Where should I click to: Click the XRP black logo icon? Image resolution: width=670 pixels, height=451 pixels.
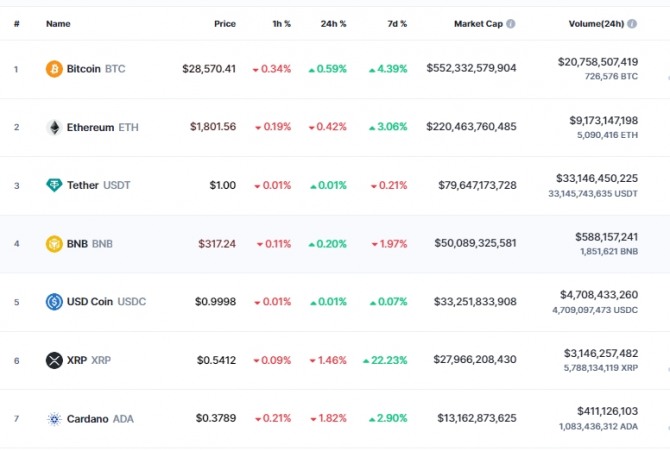coord(54,360)
